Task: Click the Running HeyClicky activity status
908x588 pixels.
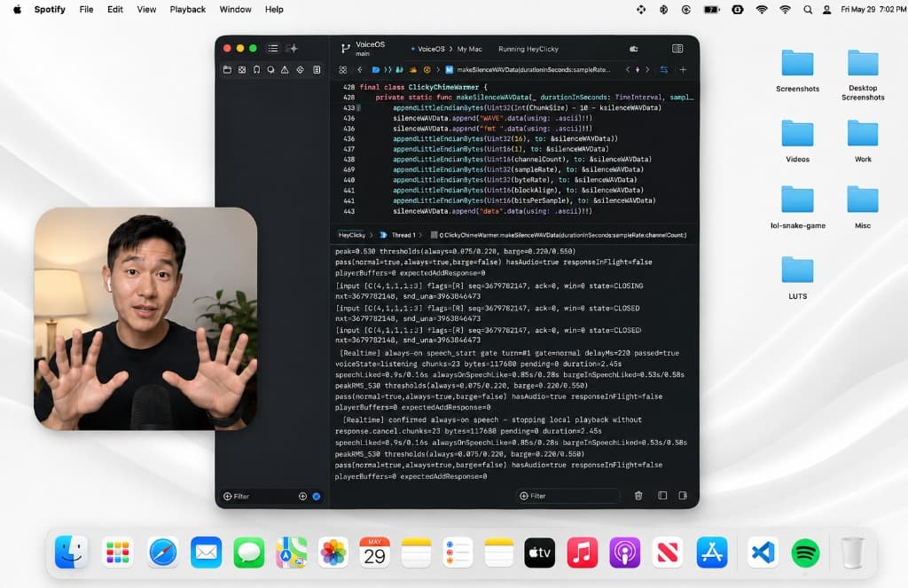Action: (528, 50)
